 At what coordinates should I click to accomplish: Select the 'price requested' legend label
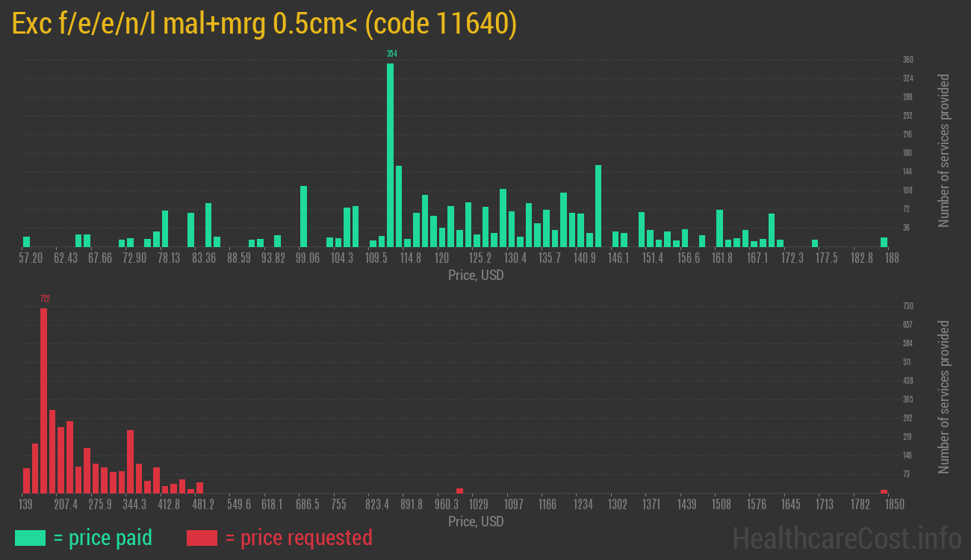pos(298,538)
